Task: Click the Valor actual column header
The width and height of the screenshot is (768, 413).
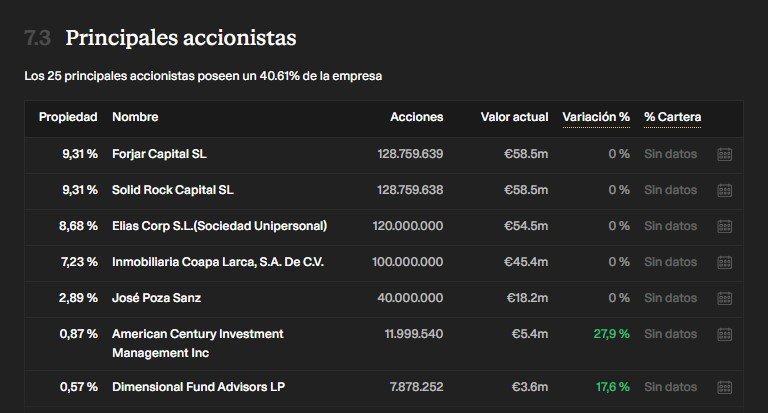Action: (x=514, y=117)
